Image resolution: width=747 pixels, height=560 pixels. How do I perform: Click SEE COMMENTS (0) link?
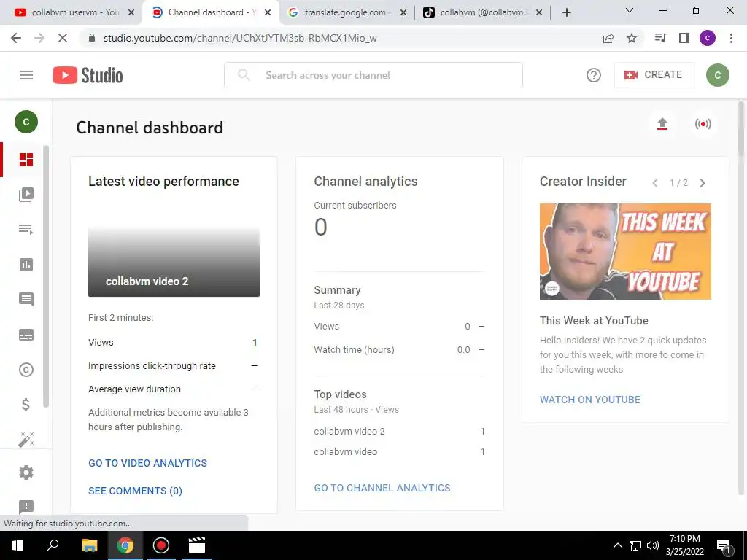click(135, 491)
